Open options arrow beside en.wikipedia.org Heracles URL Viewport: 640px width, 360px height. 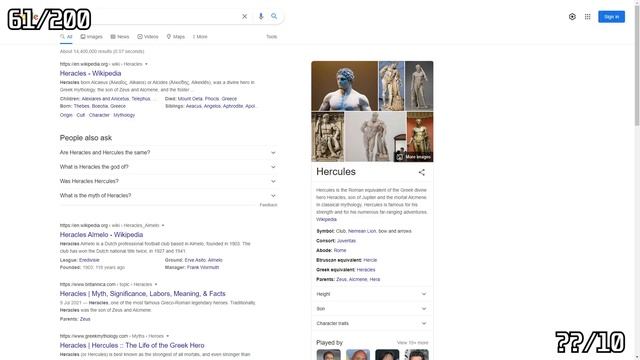[x=146, y=64]
